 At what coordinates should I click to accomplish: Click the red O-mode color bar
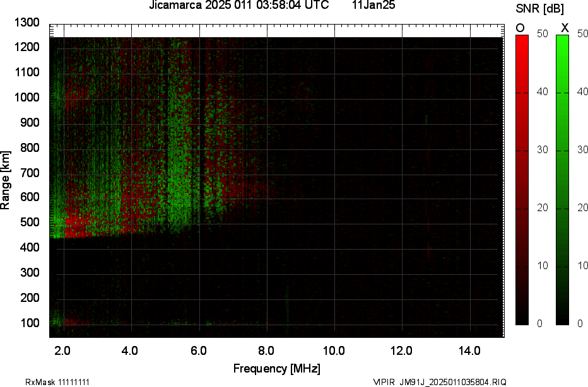pyautogui.click(x=522, y=180)
